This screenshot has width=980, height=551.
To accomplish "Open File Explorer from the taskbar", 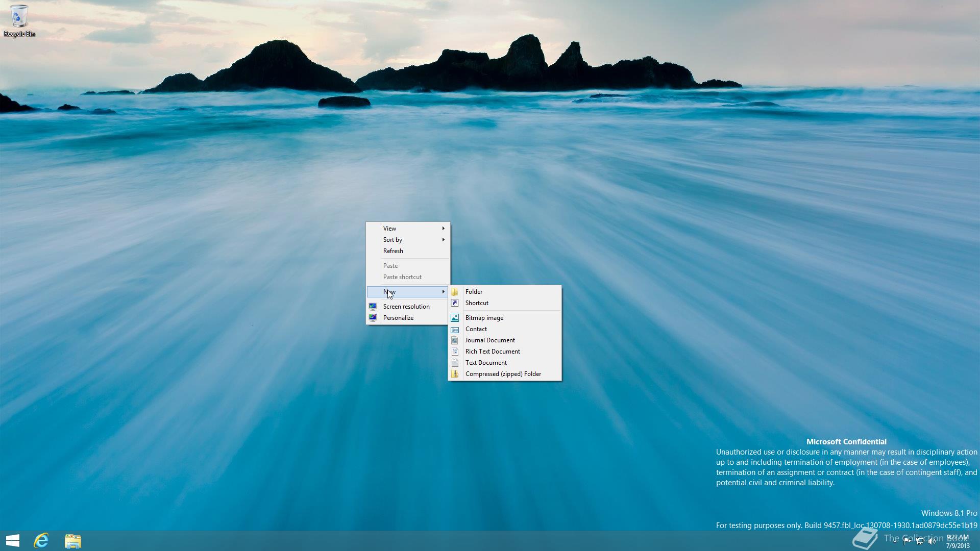I will [x=73, y=541].
